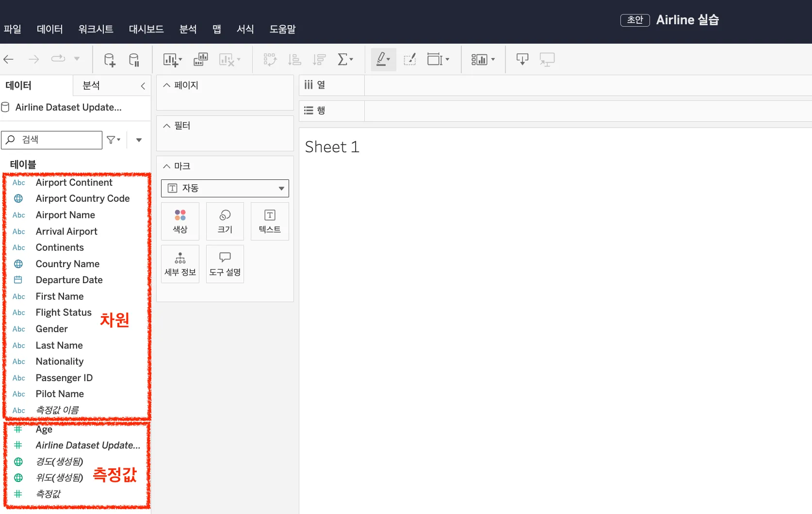Collapse the 마크 card
This screenshot has width=812, height=514.
point(166,166)
